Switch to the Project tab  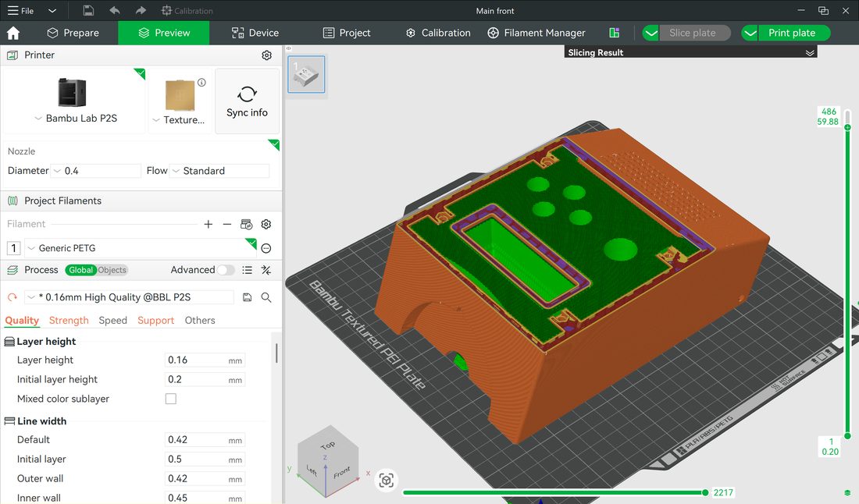347,33
